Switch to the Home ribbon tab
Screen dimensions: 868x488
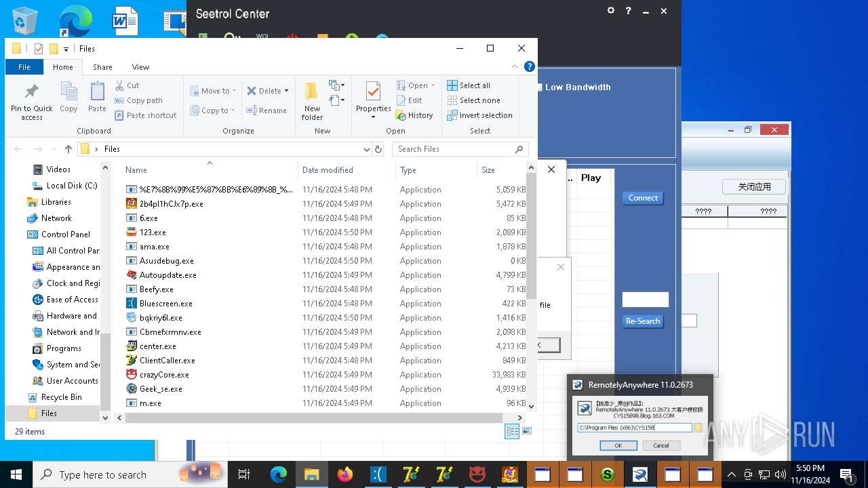[63, 67]
